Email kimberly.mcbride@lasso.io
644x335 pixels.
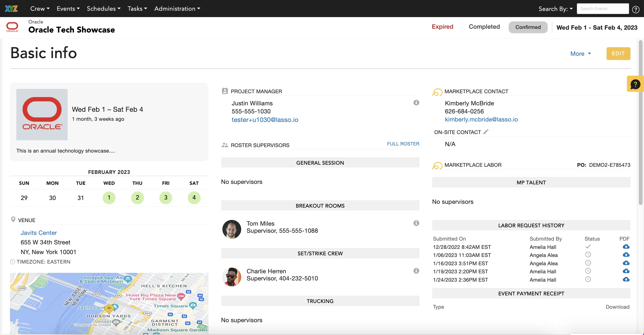pyautogui.click(x=481, y=119)
